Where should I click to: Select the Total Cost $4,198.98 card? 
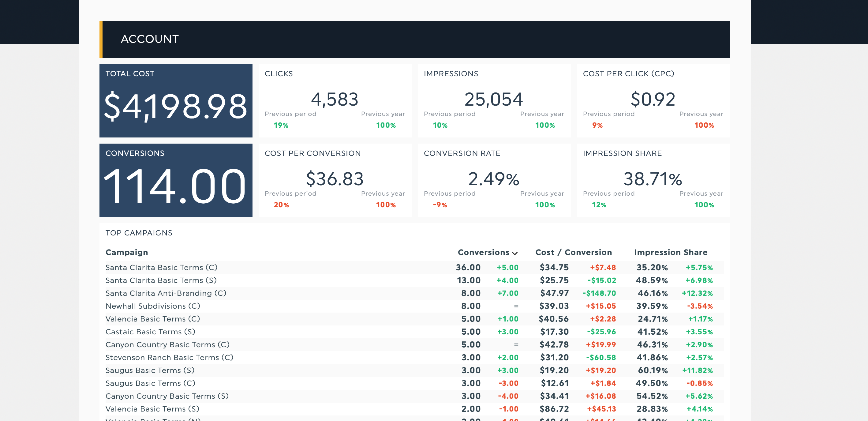[x=176, y=100]
